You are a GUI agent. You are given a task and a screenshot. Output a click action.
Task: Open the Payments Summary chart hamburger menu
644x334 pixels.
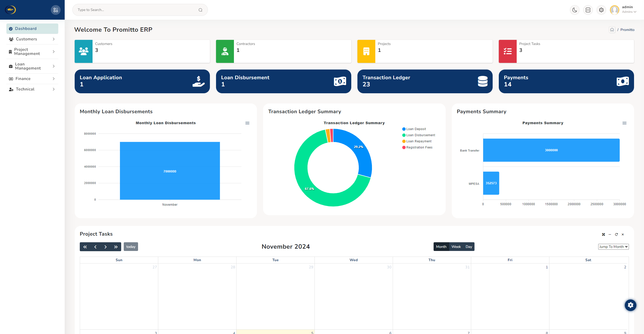coord(624,123)
